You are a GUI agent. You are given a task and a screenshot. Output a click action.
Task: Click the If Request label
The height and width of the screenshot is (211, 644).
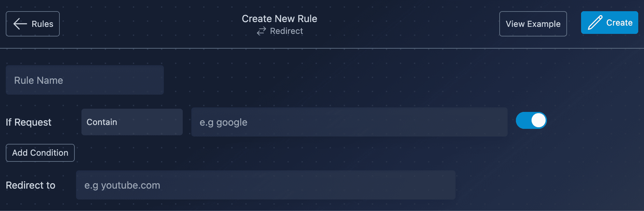coord(28,122)
